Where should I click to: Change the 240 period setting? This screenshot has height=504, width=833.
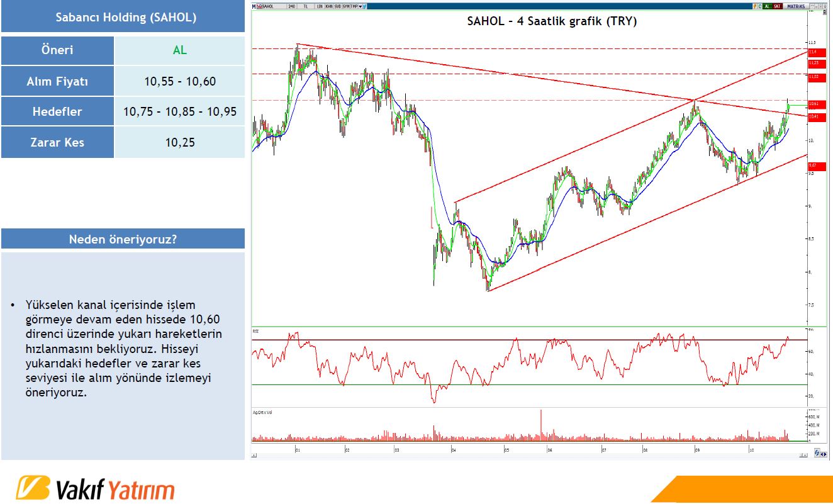292,6
